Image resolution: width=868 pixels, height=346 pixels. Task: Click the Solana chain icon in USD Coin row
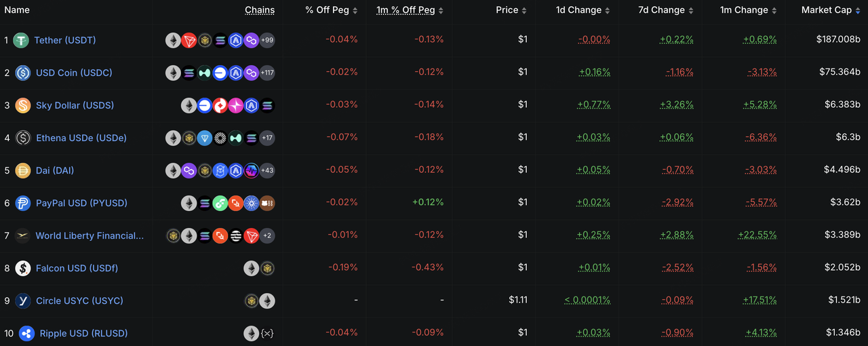(189, 73)
